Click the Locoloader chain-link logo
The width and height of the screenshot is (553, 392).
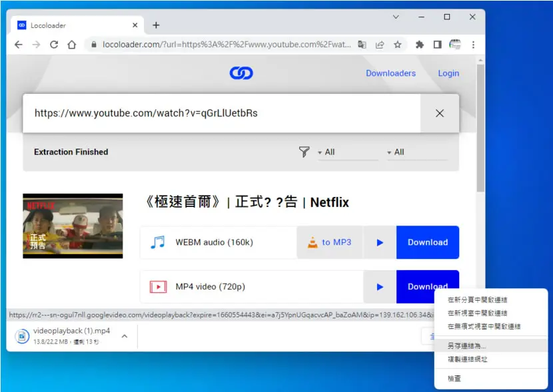click(241, 73)
